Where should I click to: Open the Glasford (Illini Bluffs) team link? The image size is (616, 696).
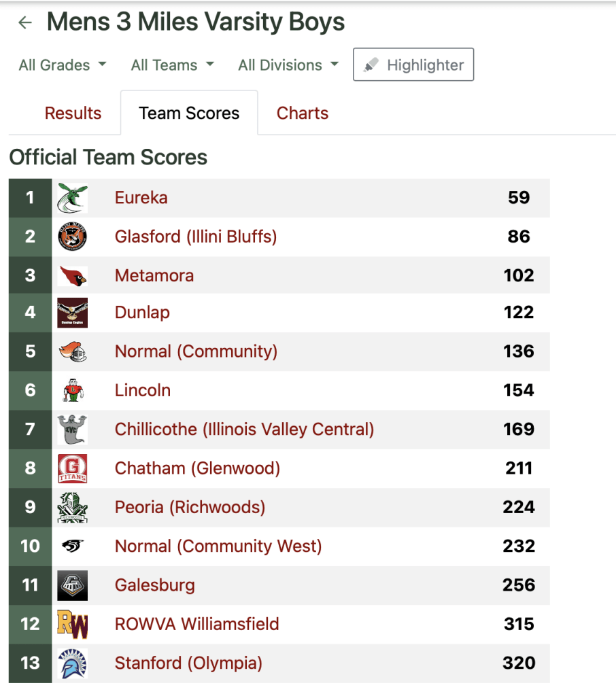pyautogui.click(x=196, y=237)
